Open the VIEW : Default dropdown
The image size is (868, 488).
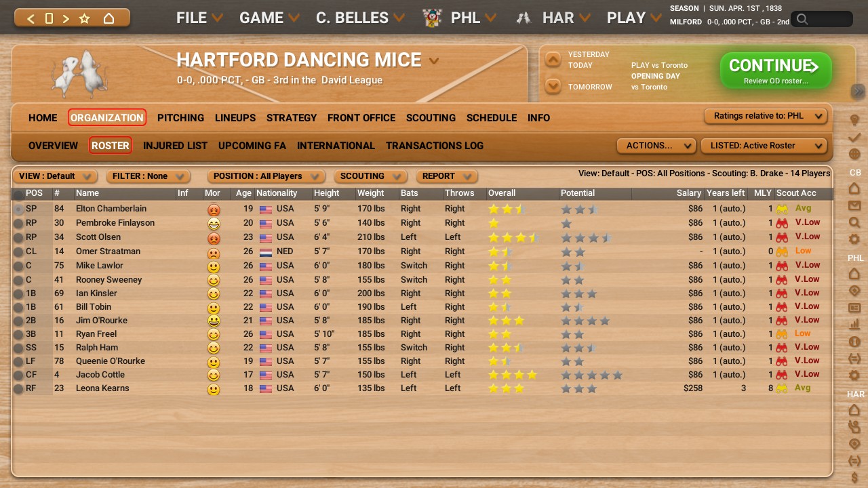pyautogui.click(x=55, y=176)
